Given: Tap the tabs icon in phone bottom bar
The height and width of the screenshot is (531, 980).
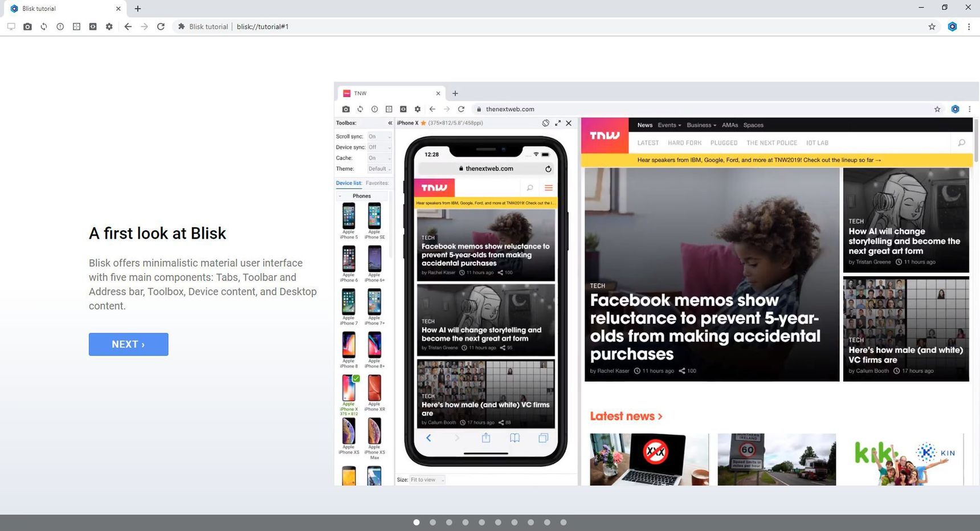Looking at the screenshot, I should coord(544,438).
